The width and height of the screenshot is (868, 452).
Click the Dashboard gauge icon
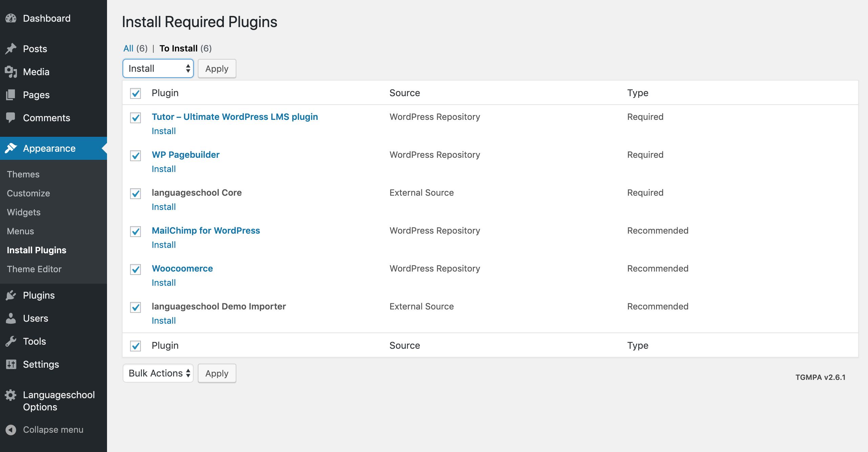point(11,18)
